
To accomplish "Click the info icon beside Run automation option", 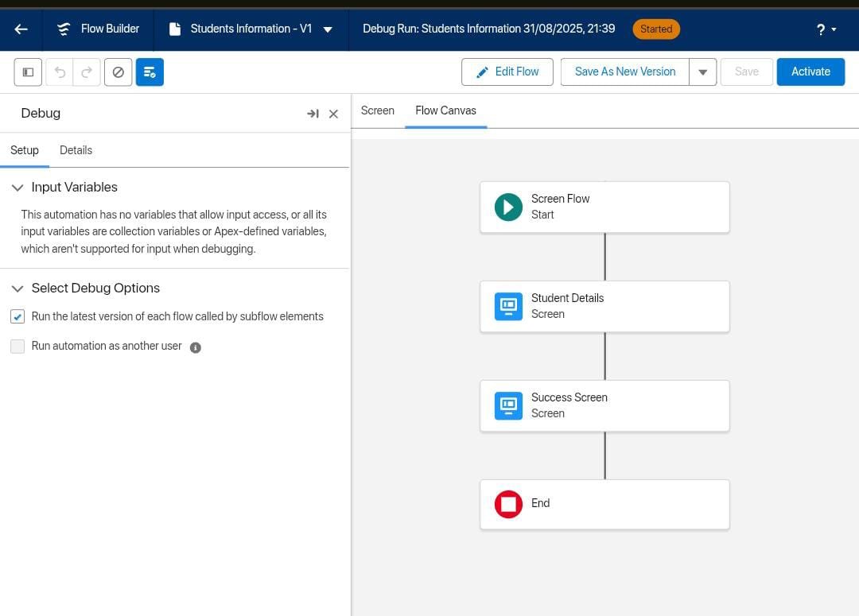I will pyautogui.click(x=196, y=347).
